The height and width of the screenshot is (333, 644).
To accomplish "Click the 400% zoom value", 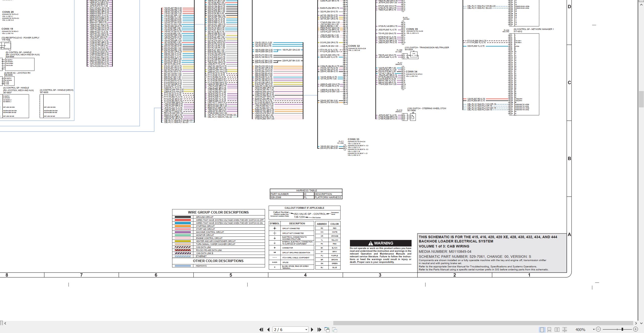I will click(x=580, y=329).
